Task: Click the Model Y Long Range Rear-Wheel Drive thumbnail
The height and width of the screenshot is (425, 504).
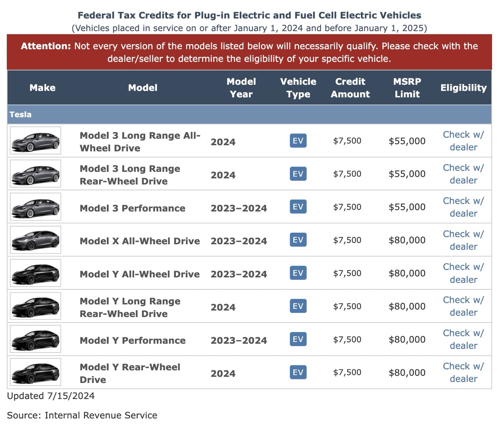Action: (x=35, y=306)
